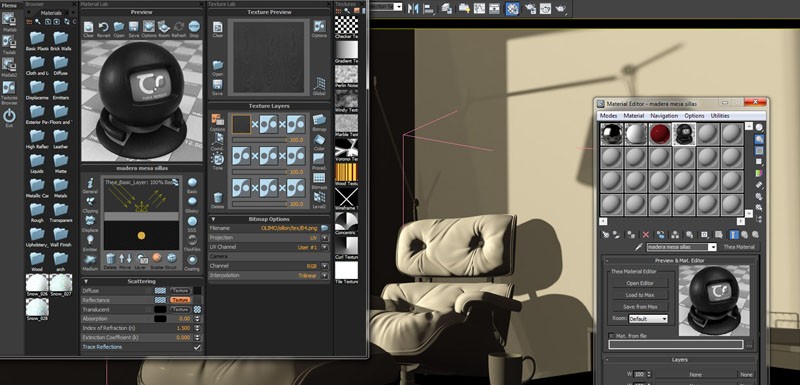Enable the Mat. from file checkbox

611,336
